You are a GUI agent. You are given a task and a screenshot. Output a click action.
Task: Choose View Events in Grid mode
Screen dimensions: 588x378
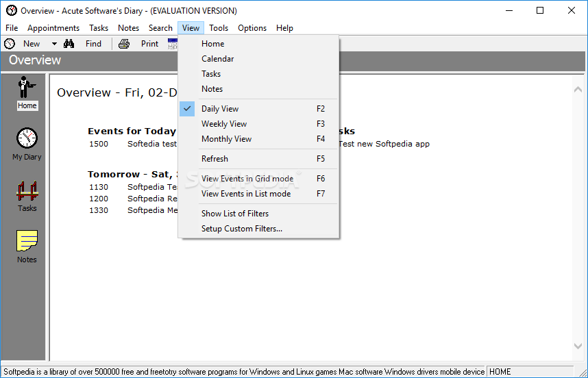coord(258,178)
